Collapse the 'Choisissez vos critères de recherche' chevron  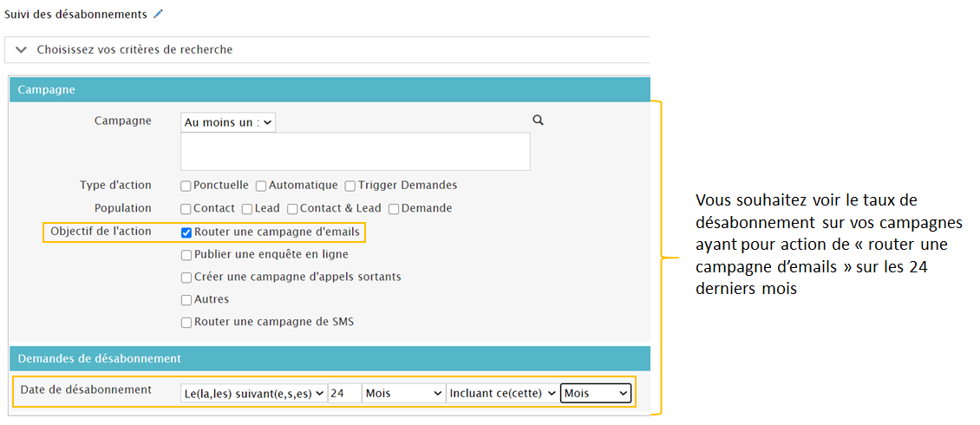click(22, 49)
